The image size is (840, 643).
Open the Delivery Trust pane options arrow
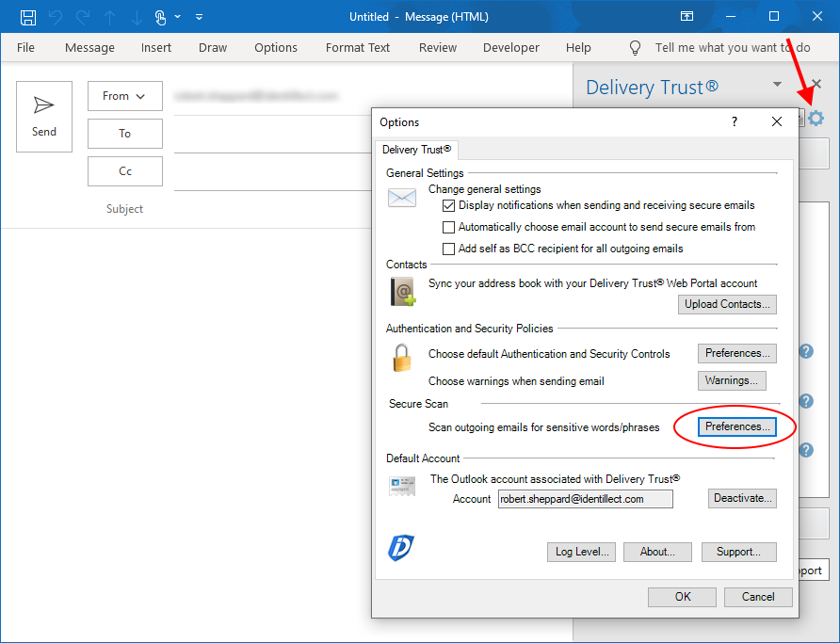pyautogui.click(x=777, y=85)
